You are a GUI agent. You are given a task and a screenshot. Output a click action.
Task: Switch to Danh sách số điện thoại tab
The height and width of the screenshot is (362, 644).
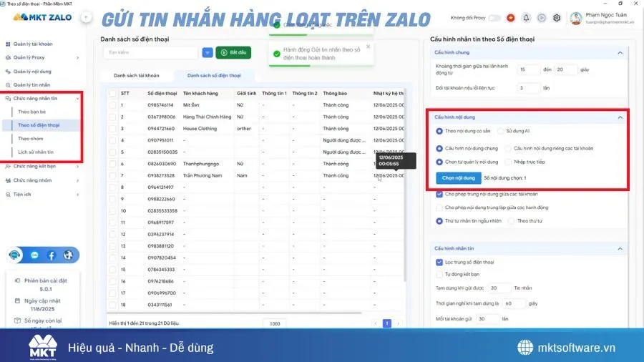pos(214,76)
